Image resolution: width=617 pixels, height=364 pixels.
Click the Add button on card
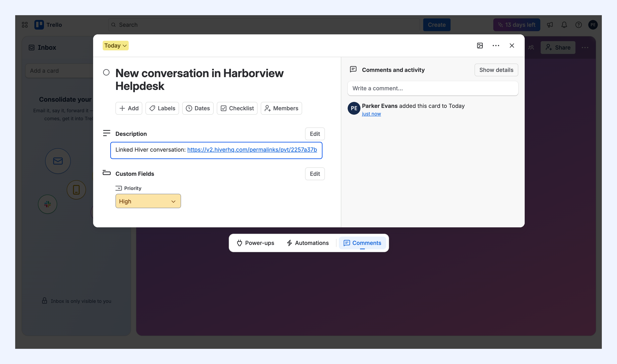click(x=129, y=108)
